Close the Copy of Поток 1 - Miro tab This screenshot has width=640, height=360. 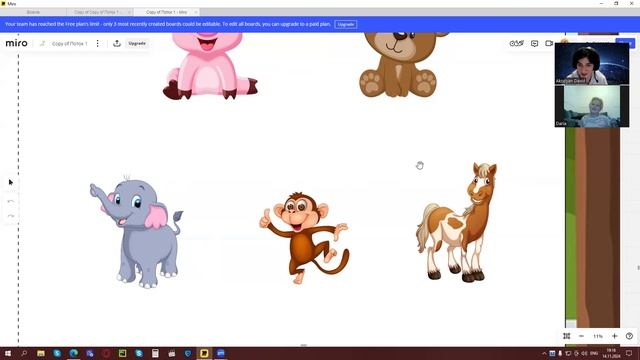(x=196, y=12)
